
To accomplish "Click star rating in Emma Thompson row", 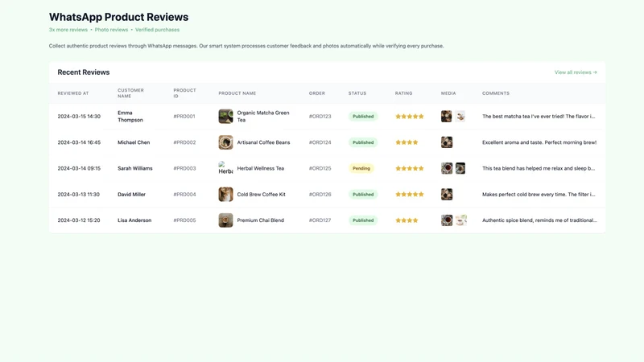I will point(410,117).
